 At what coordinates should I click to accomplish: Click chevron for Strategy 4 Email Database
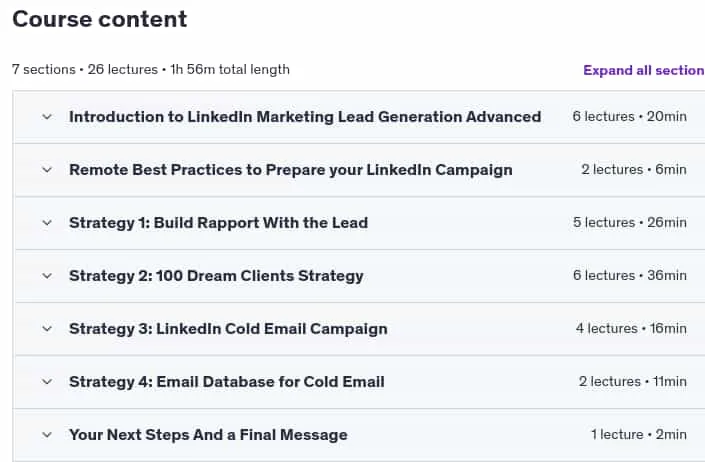47,382
